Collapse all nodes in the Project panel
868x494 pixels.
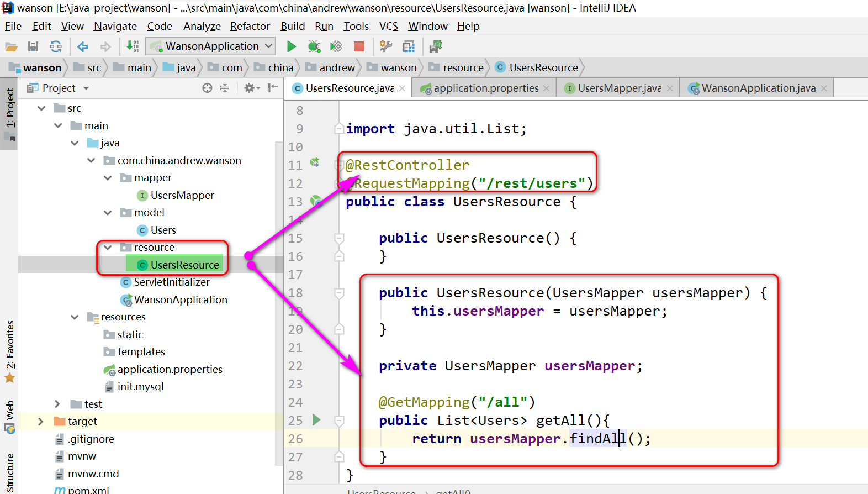[225, 88]
